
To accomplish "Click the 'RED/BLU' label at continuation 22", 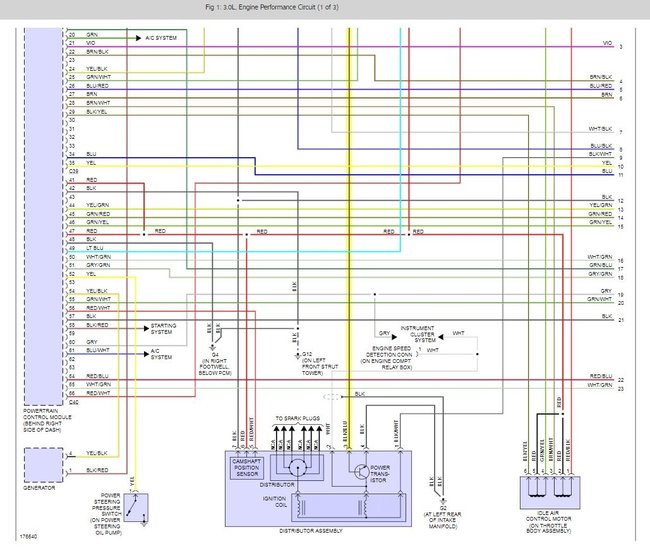I will 601,376.
